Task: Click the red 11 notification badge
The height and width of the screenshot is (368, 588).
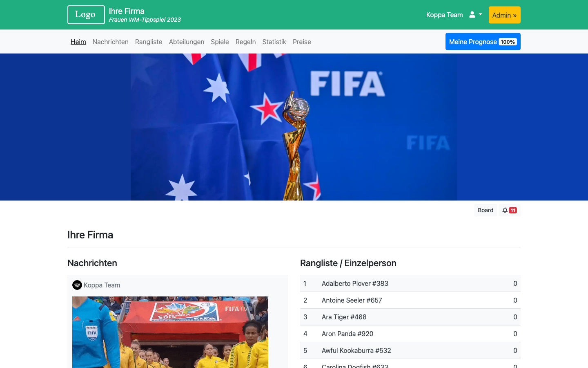Action: 513,210
